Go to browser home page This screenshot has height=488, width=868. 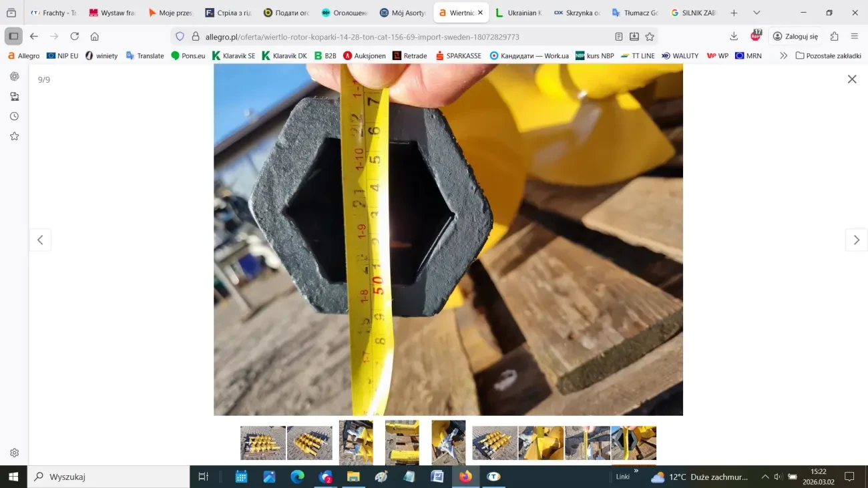pyautogui.click(x=95, y=37)
